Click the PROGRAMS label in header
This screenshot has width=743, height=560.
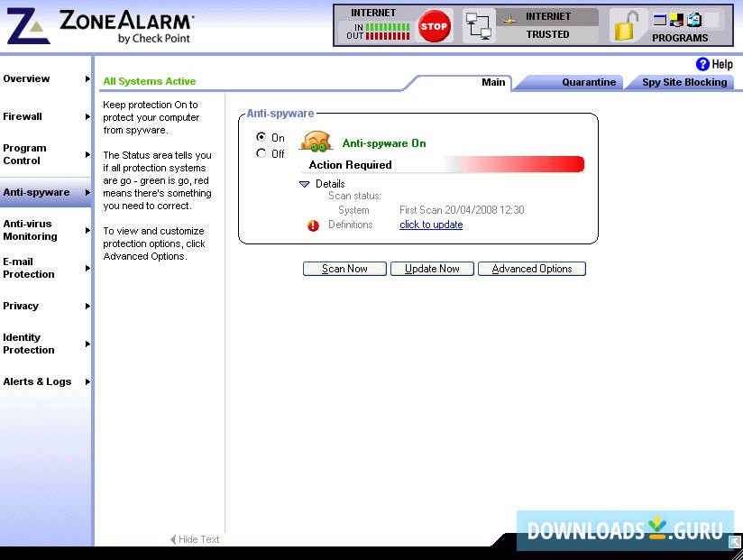(x=680, y=38)
